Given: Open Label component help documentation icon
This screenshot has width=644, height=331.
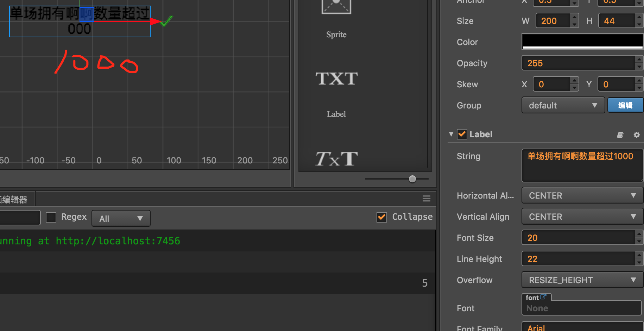Looking at the screenshot, I should 620,135.
